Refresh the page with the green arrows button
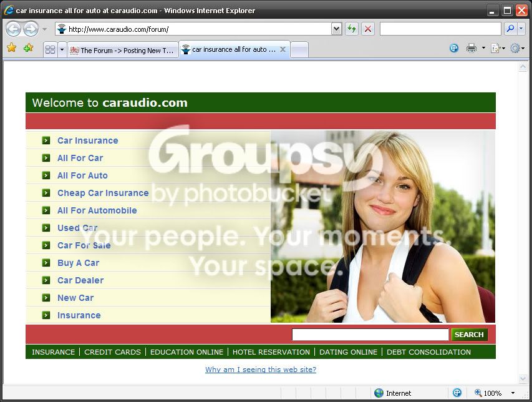Image resolution: width=532 pixels, height=402 pixels. click(x=352, y=29)
